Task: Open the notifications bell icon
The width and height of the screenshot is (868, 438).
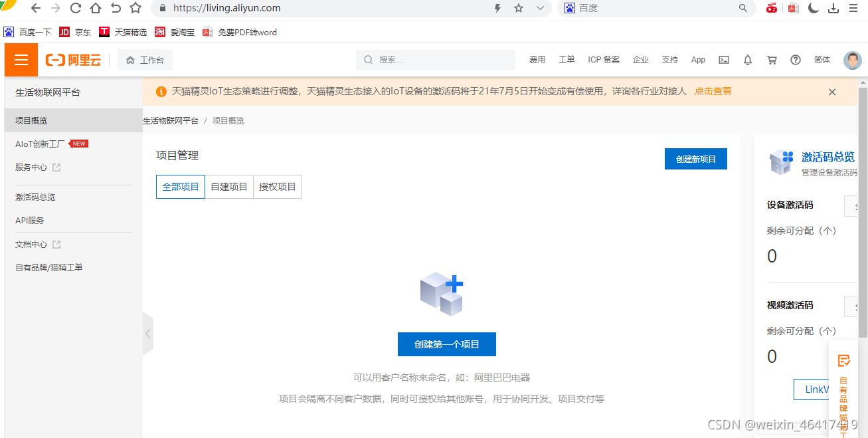Action: coord(748,60)
